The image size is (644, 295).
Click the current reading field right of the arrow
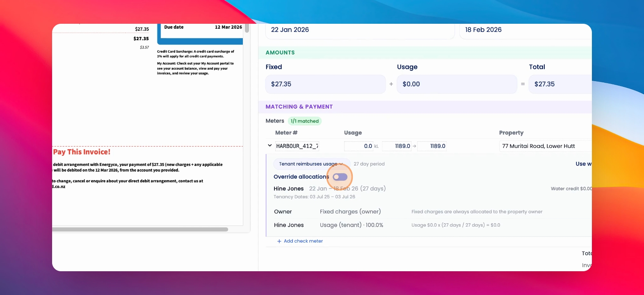(x=432, y=146)
